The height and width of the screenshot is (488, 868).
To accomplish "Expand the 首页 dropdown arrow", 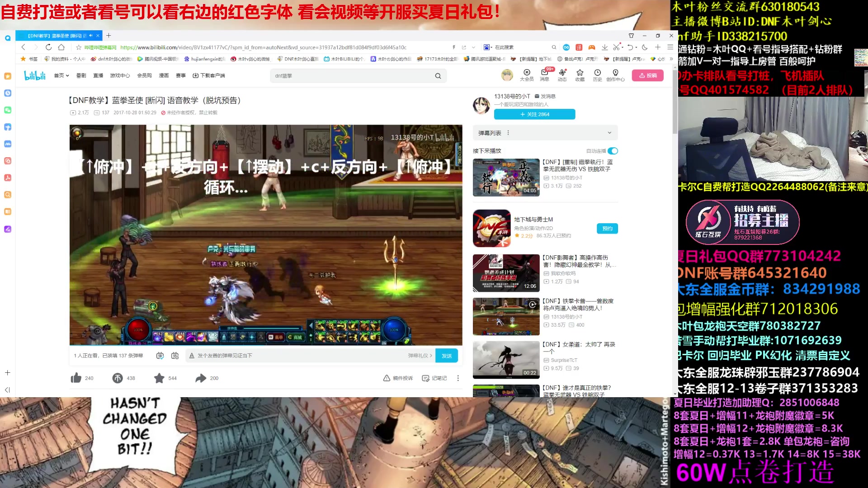I will tap(67, 75).
